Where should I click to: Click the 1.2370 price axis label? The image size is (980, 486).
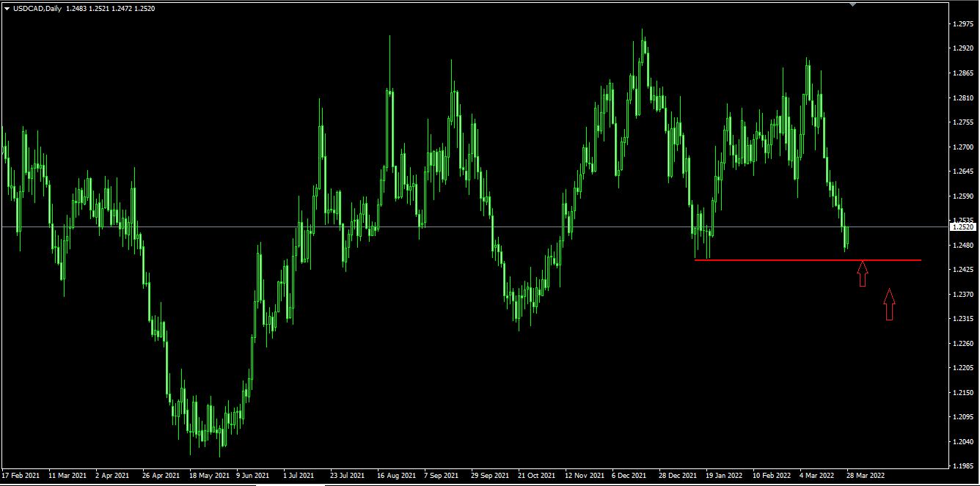(962, 295)
